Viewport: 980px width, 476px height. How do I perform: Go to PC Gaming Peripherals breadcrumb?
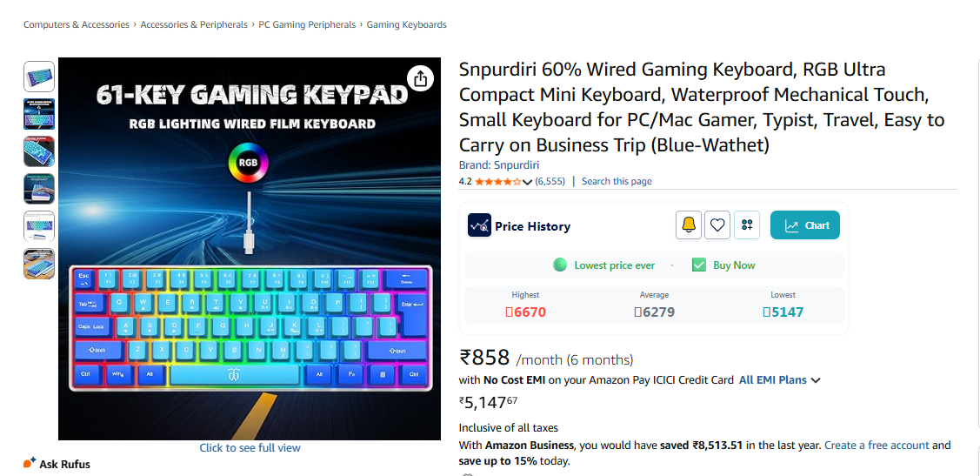click(x=307, y=24)
